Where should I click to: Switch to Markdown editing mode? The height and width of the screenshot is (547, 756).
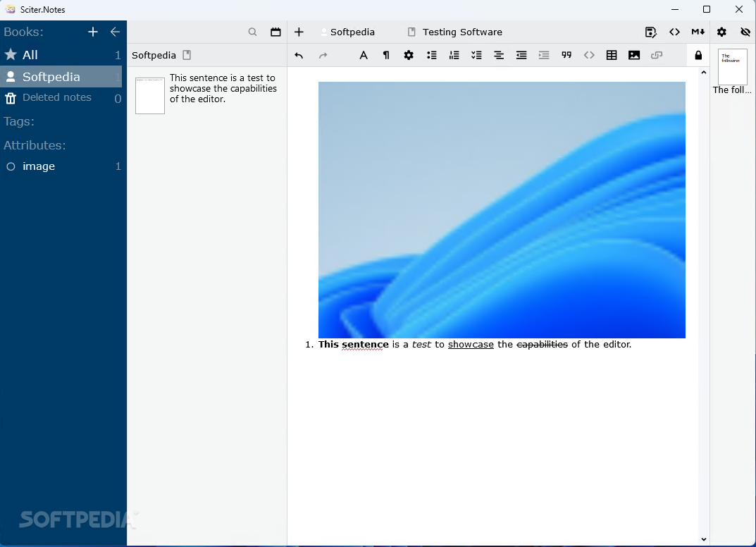point(698,32)
